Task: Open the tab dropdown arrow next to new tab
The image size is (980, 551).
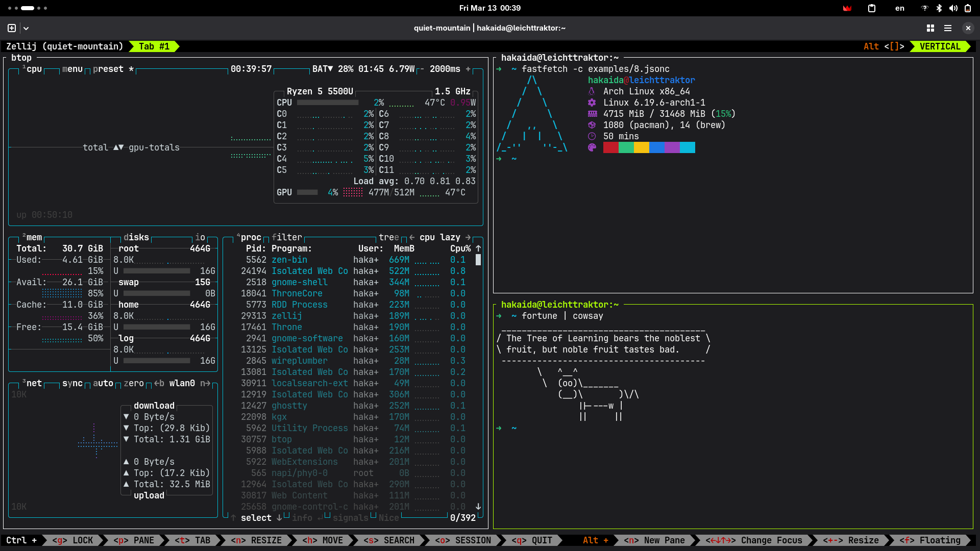Action: tap(26, 28)
